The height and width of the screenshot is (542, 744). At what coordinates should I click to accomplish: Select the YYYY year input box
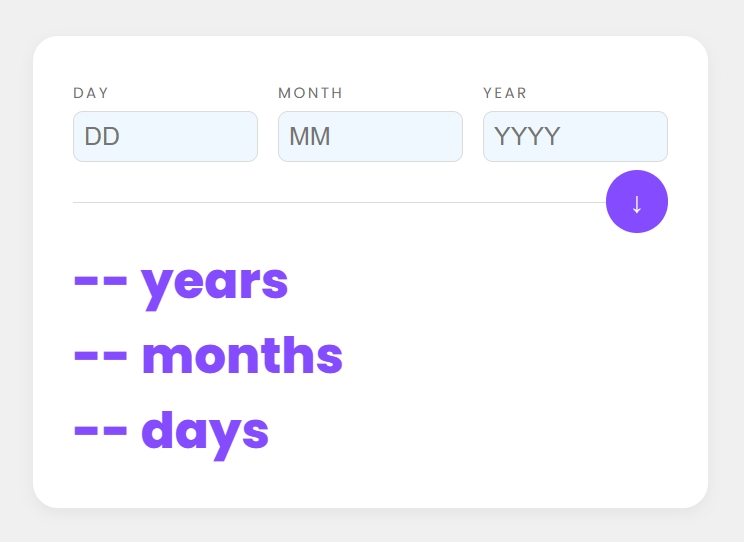(575, 136)
